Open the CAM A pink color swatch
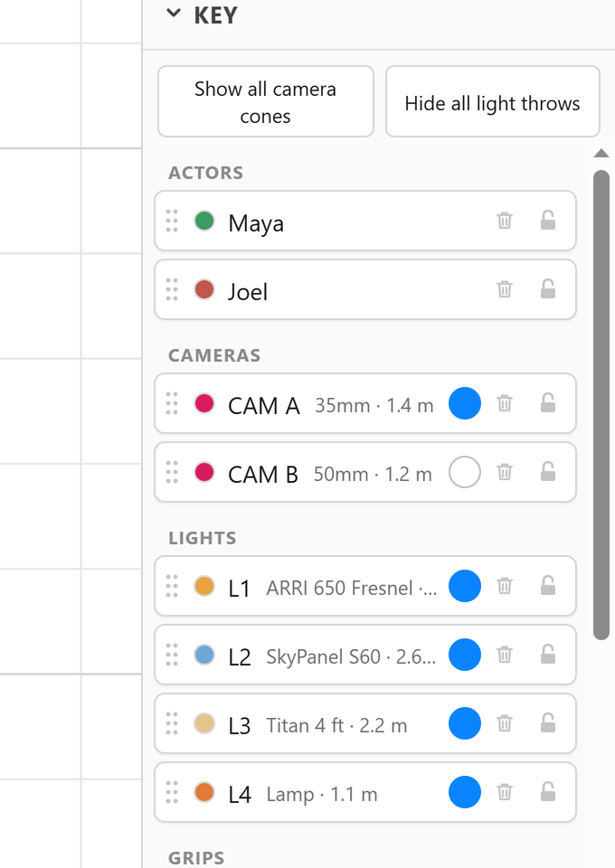This screenshot has width=615, height=868. click(x=204, y=403)
